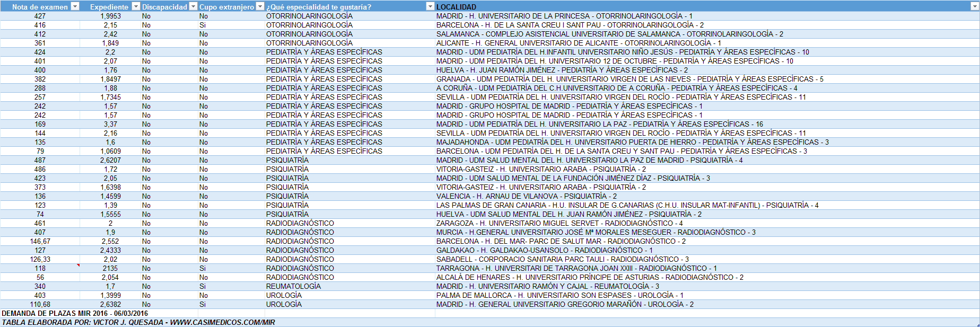Select the PALMA DE MALLORCA Son Espases urología cell
This screenshot has height=327, width=980.
coord(707,295)
